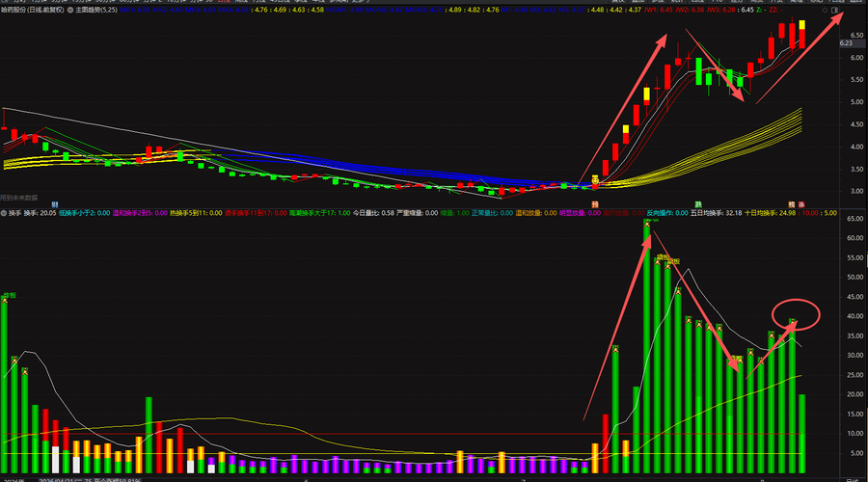Click the diamond icon at top right
Viewport: 868px width, 482px height.
[x=825, y=10]
